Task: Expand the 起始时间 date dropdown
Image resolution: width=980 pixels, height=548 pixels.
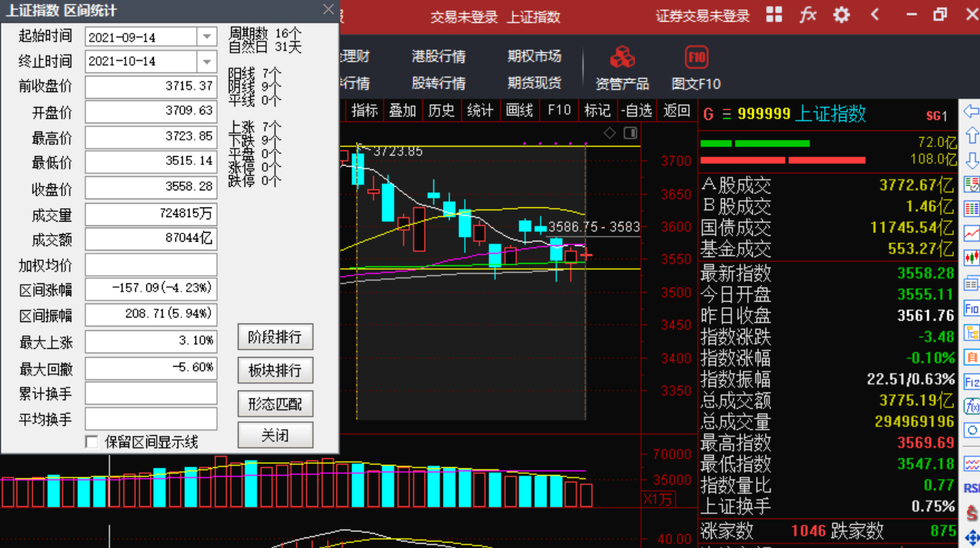Action: 207,36
